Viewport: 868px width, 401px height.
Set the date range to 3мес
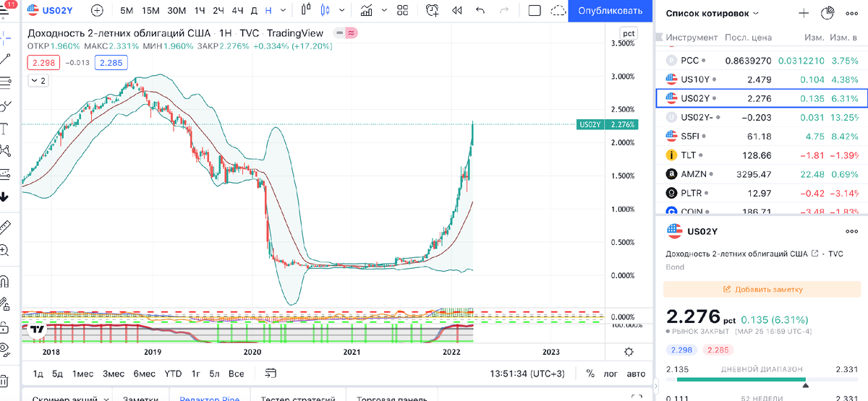[x=114, y=374]
